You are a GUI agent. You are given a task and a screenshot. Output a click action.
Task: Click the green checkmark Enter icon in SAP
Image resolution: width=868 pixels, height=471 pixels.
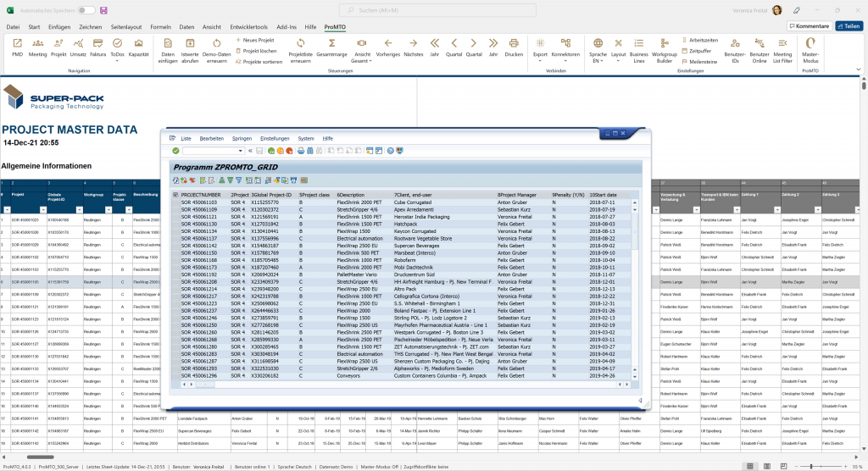(x=175, y=151)
